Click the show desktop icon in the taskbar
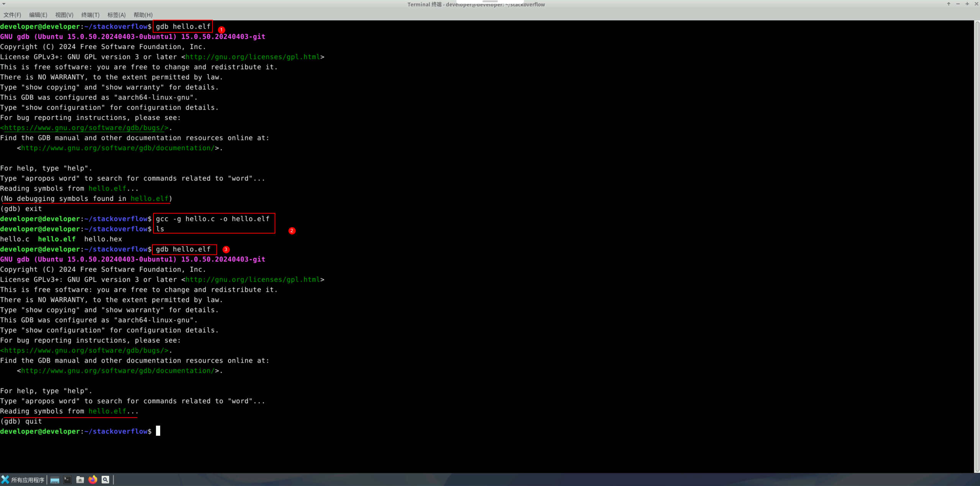This screenshot has height=486, width=980. (x=55, y=480)
